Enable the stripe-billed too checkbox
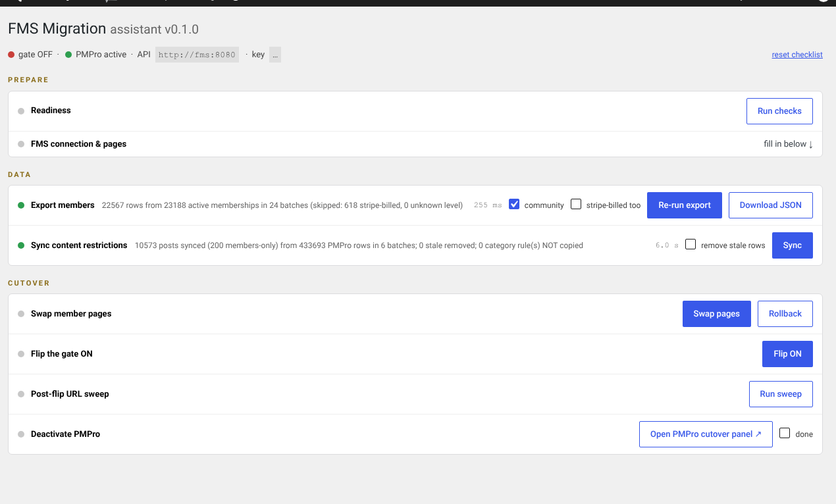 pos(576,204)
